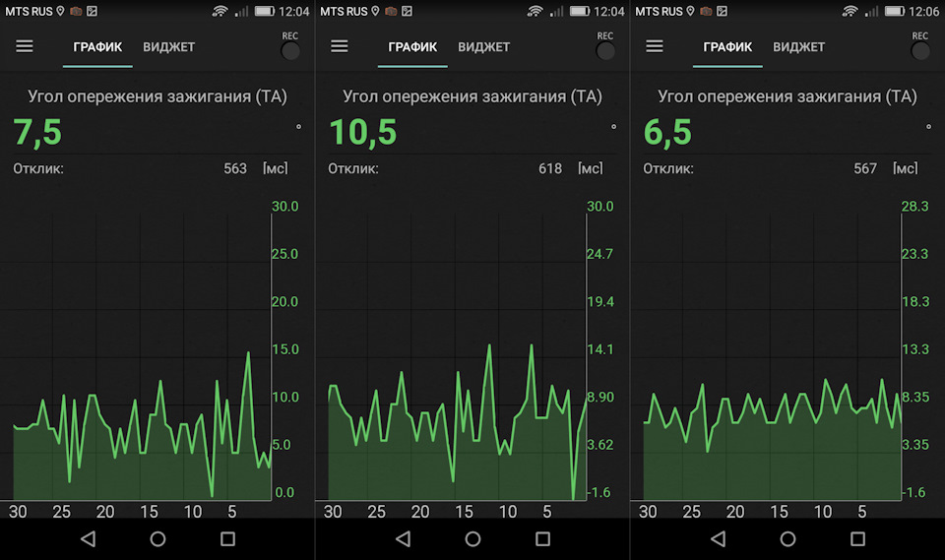This screenshot has height=560, width=945.
Task: Select ГРАФИК tab on the 7,5 reading screen
Action: pyautogui.click(x=97, y=47)
